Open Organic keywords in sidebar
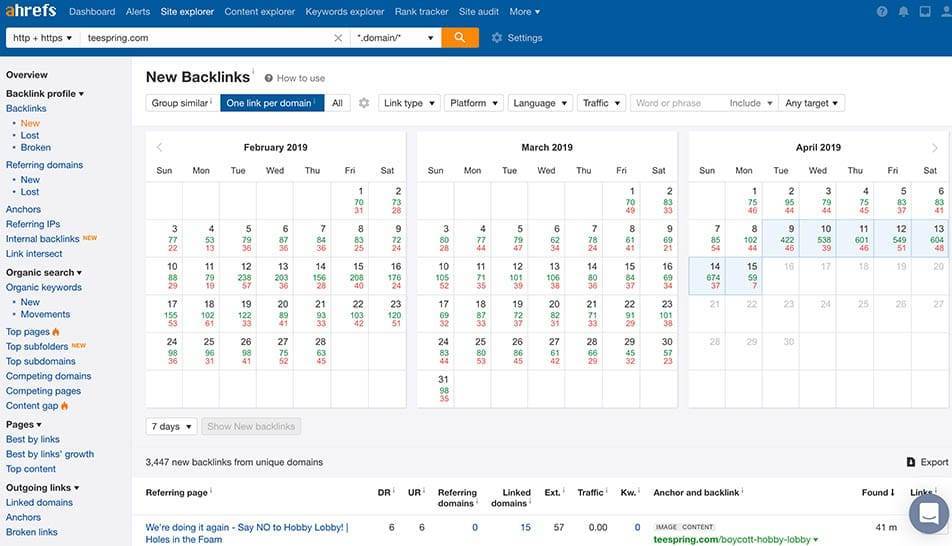 pyautogui.click(x=44, y=287)
